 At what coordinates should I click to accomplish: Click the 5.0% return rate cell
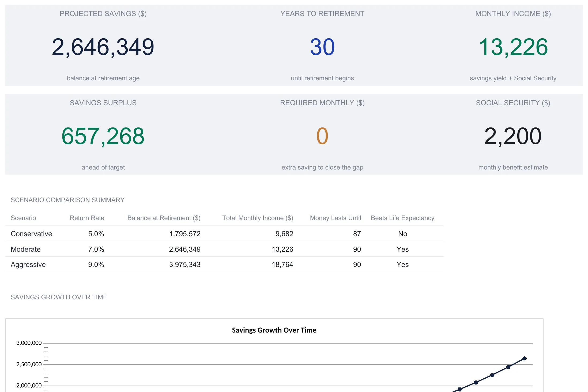[x=96, y=234]
